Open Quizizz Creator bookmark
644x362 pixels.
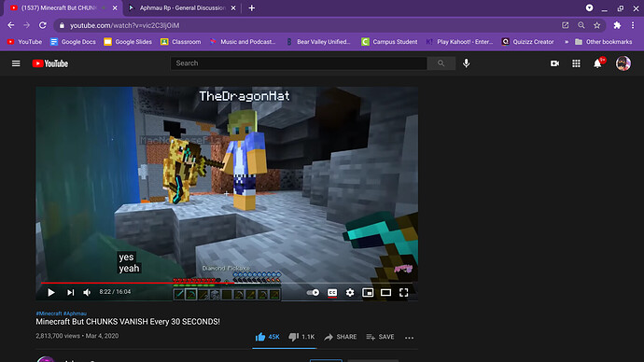coord(527,42)
